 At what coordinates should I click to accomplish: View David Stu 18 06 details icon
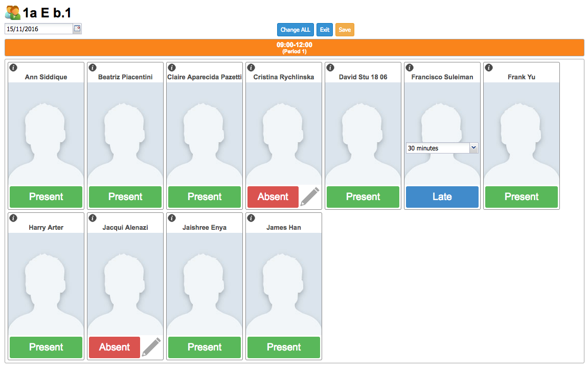(x=330, y=67)
